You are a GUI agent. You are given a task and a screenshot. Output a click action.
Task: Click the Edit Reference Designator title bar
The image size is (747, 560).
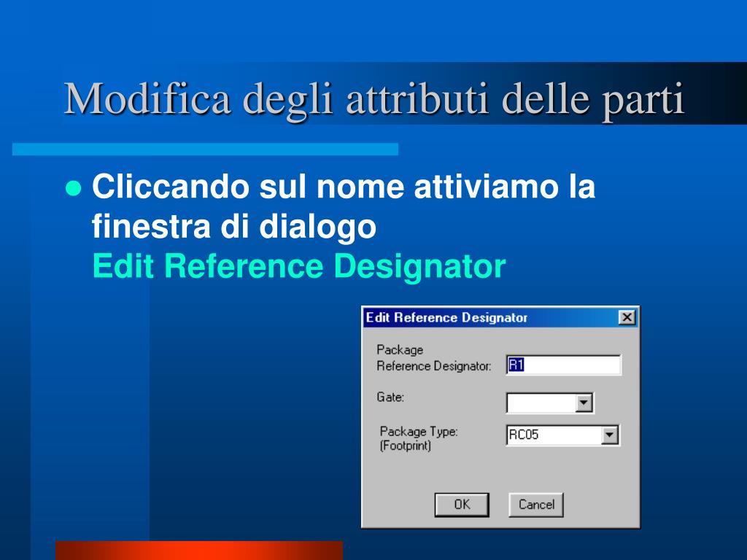tap(500, 318)
